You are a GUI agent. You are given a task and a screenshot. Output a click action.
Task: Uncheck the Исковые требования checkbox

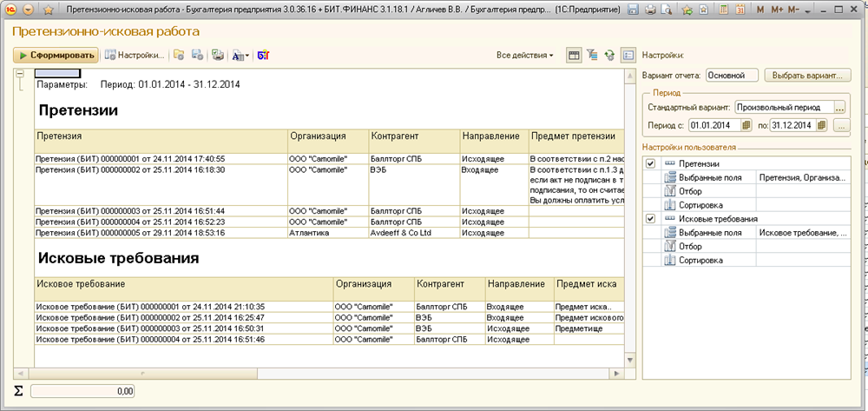pos(650,219)
